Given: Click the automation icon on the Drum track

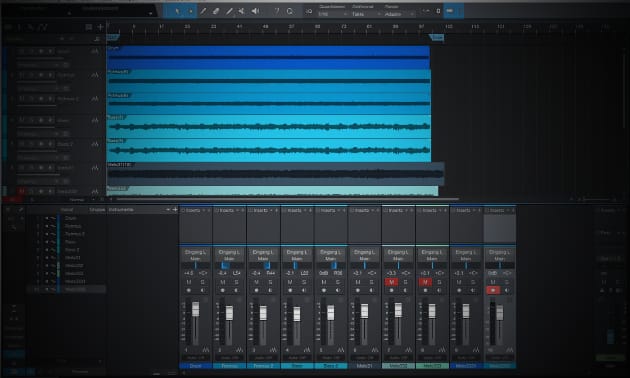Looking at the screenshot, I should click(95, 52).
